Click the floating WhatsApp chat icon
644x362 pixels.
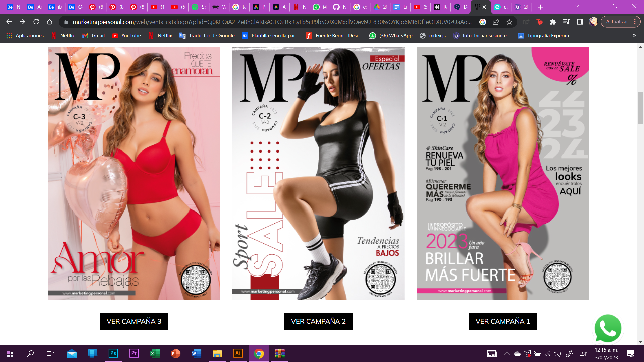pyautogui.click(x=607, y=328)
